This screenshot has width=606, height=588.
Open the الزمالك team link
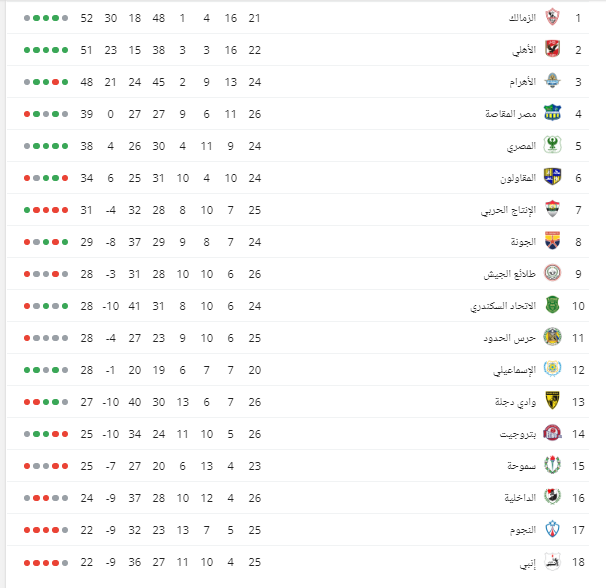click(x=523, y=18)
